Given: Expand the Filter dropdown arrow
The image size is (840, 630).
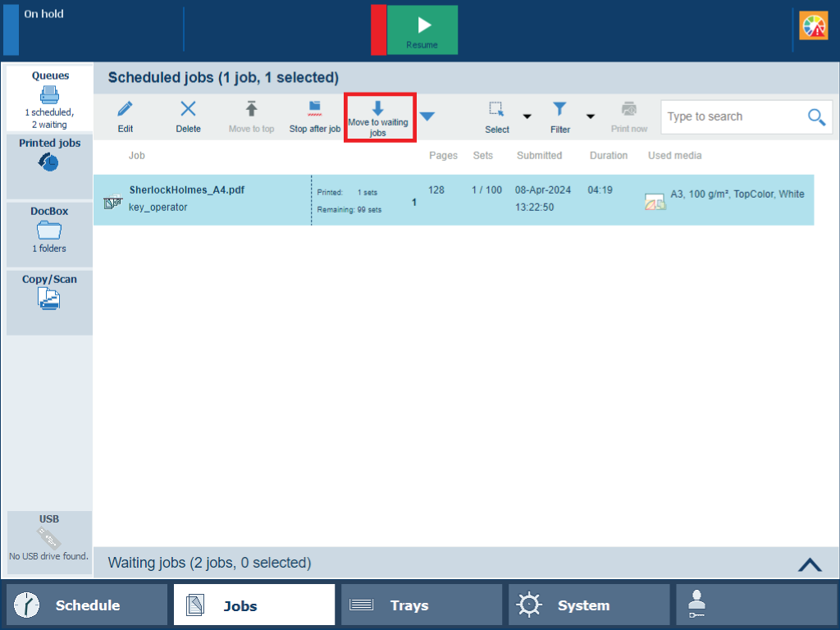Looking at the screenshot, I should (x=590, y=116).
